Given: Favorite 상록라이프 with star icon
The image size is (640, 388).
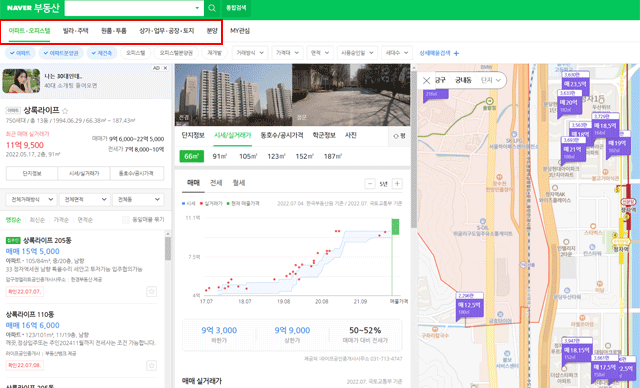Looking at the screenshot, I should point(65,111).
